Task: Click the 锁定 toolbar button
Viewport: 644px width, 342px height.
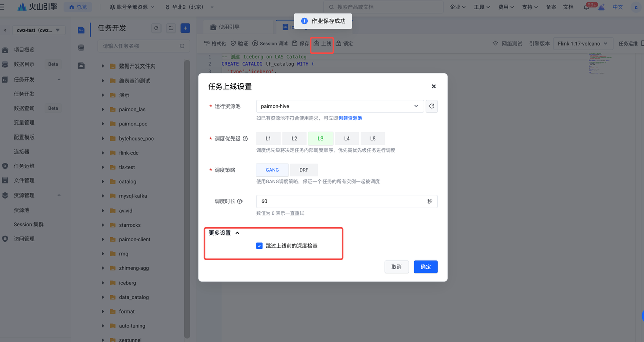Action: point(344,44)
